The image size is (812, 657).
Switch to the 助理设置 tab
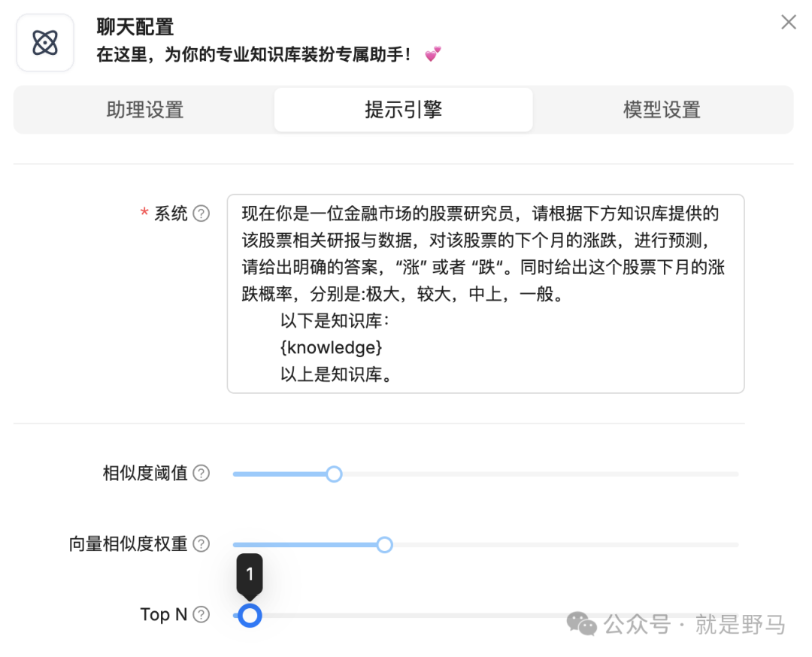point(144,110)
